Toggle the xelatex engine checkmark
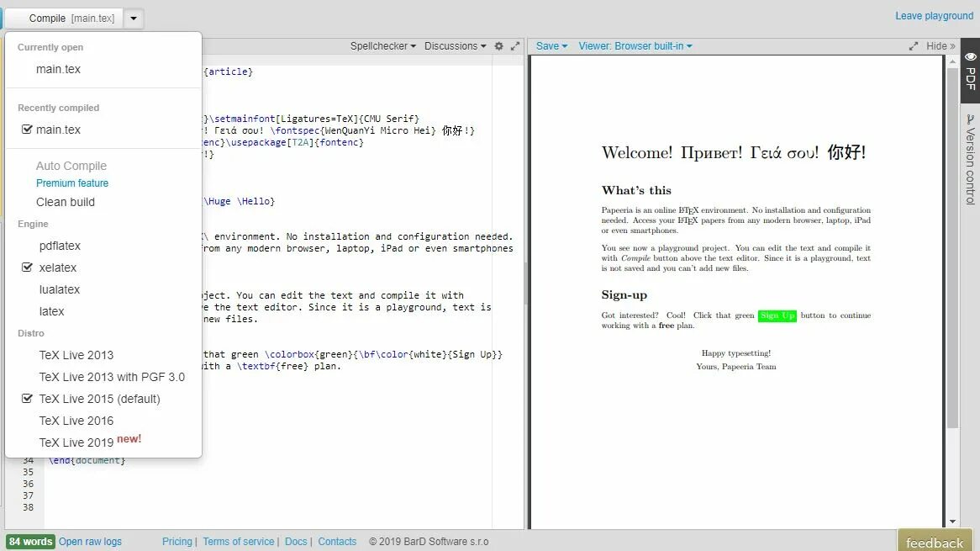Image resolution: width=980 pixels, height=551 pixels. coord(27,267)
